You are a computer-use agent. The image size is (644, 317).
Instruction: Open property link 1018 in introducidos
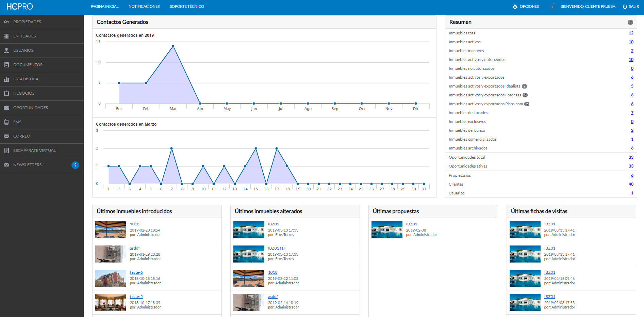(x=135, y=224)
